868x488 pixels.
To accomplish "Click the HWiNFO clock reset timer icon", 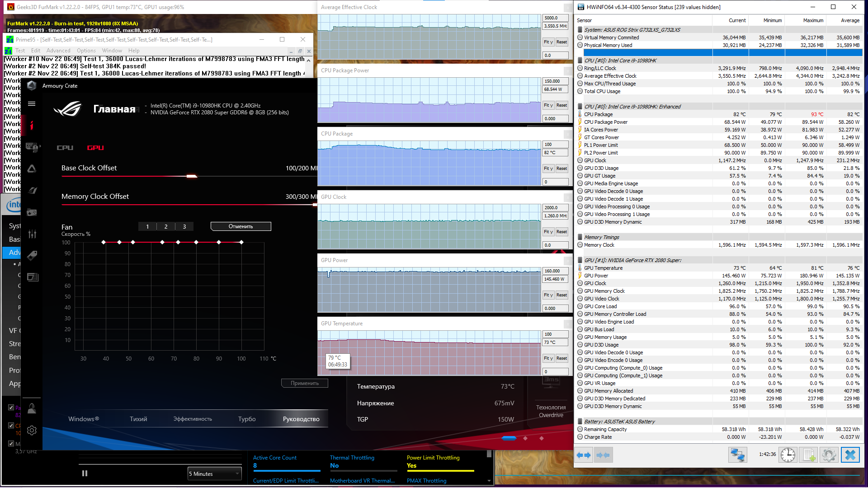I will click(x=788, y=455).
